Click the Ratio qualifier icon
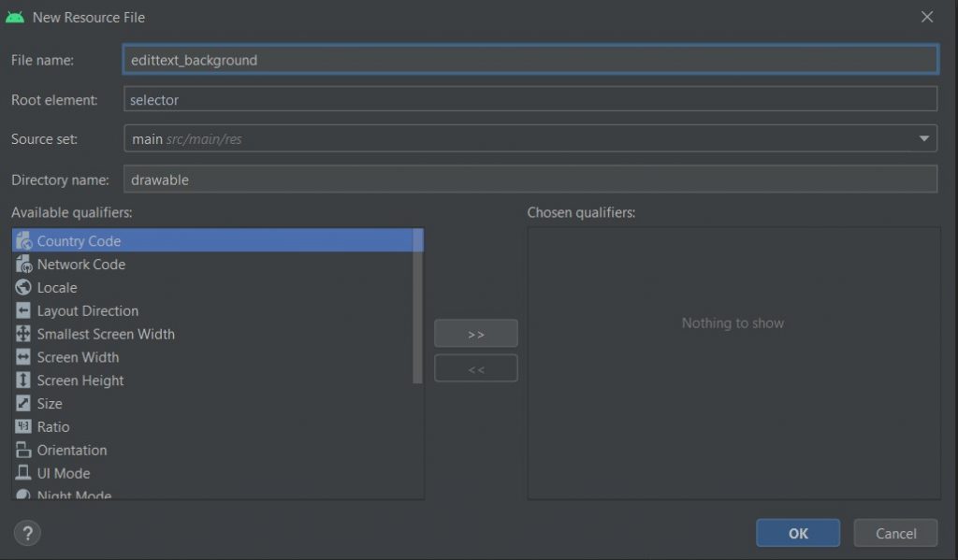The width and height of the screenshot is (958, 560). point(23,426)
